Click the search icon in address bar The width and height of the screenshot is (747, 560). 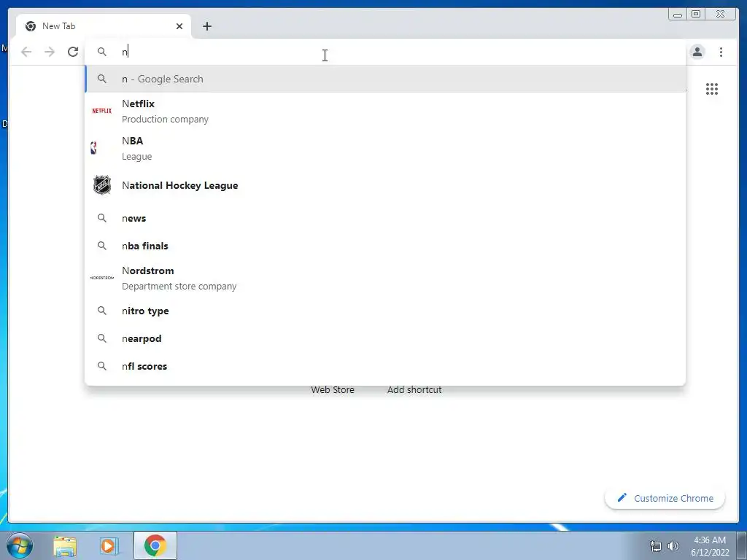[102, 52]
